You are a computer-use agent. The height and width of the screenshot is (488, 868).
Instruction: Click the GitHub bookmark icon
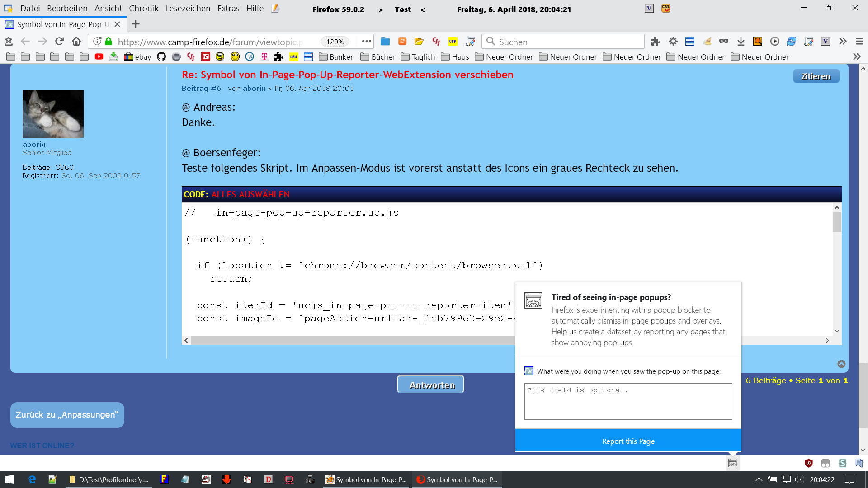(x=161, y=56)
